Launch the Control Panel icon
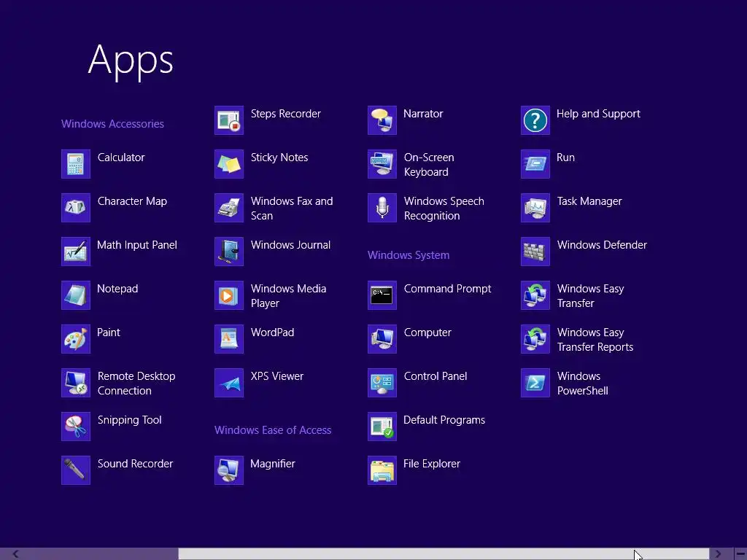The height and width of the screenshot is (560, 747). pos(382,384)
